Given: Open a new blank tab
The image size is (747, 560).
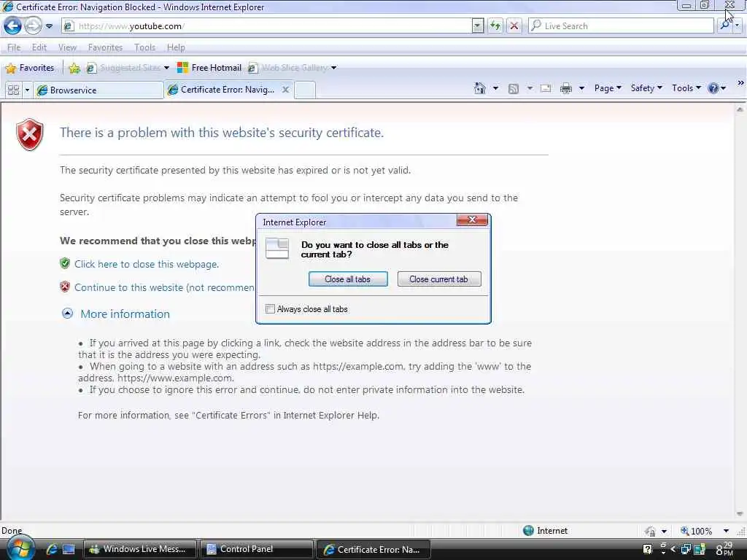Looking at the screenshot, I should click(x=305, y=90).
